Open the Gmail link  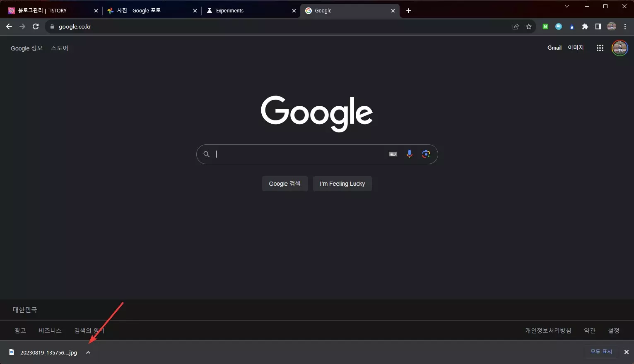point(554,48)
